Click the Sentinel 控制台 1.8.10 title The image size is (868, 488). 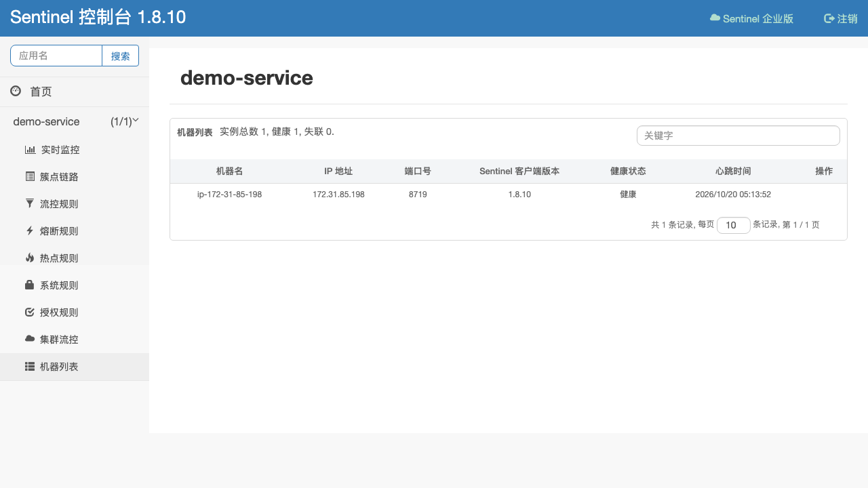pos(98,18)
